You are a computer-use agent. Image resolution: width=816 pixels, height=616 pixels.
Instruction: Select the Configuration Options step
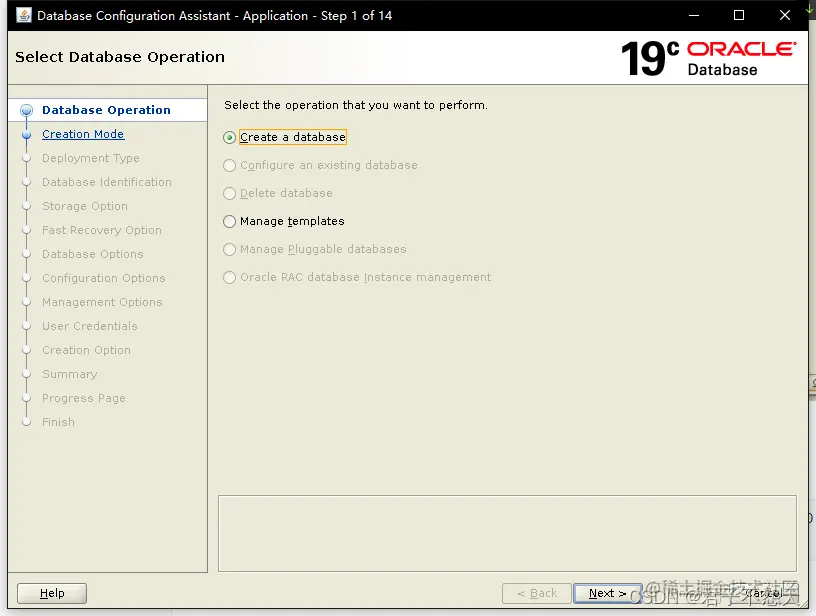click(104, 278)
